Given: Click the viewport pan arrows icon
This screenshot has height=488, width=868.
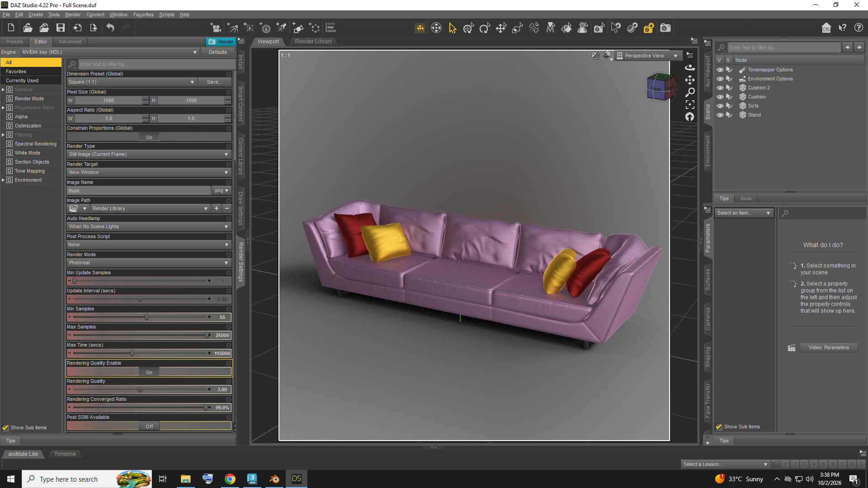Looking at the screenshot, I should [x=690, y=80].
